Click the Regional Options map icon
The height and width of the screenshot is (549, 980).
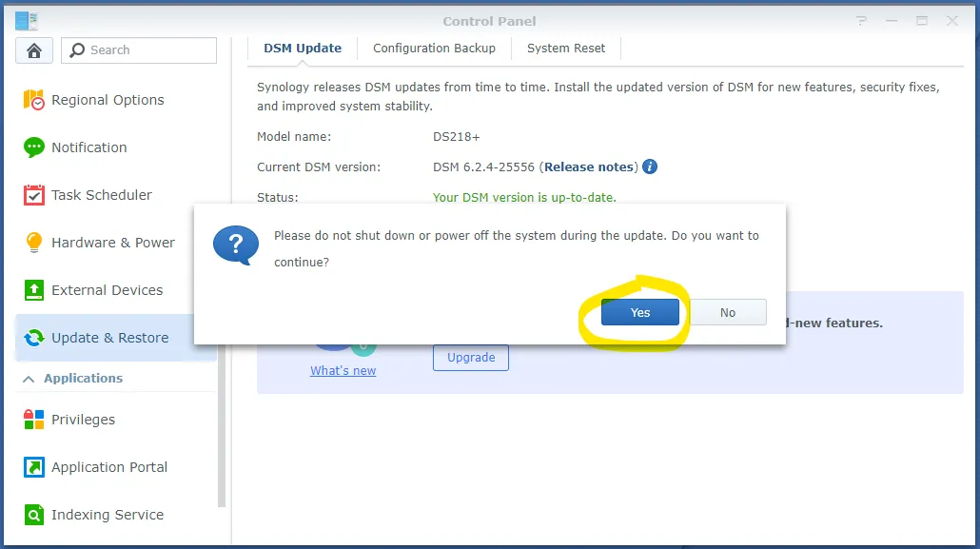pyautogui.click(x=33, y=100)
